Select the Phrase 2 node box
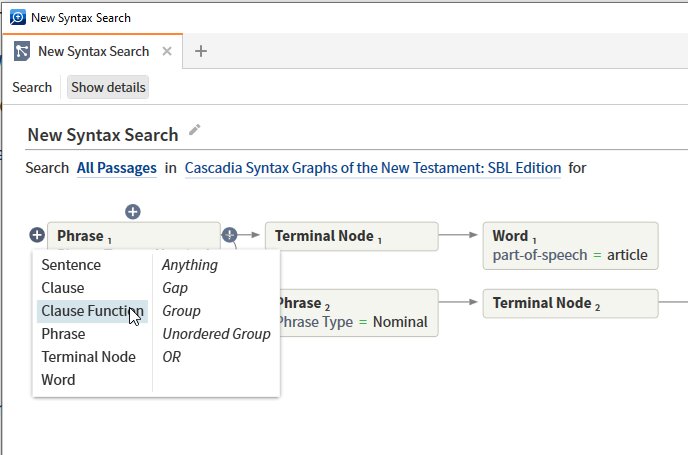The image size is (688, 455). (x=359, y=313)
